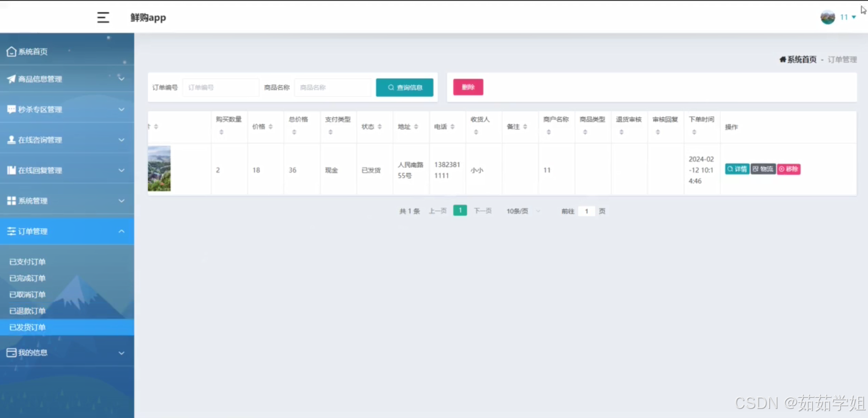
Task: Click the chat bubble icon for 秒杀专区管理
Action: click(11, 109)
